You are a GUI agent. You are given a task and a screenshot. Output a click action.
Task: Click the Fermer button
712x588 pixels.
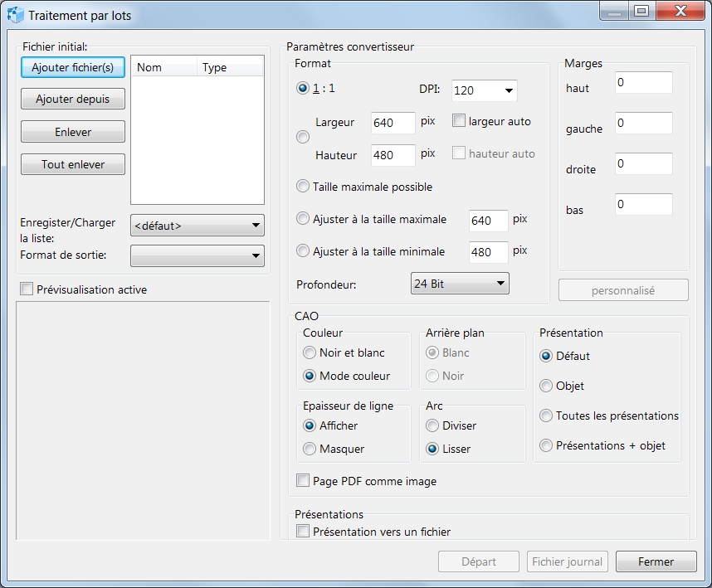click(656, 561)
